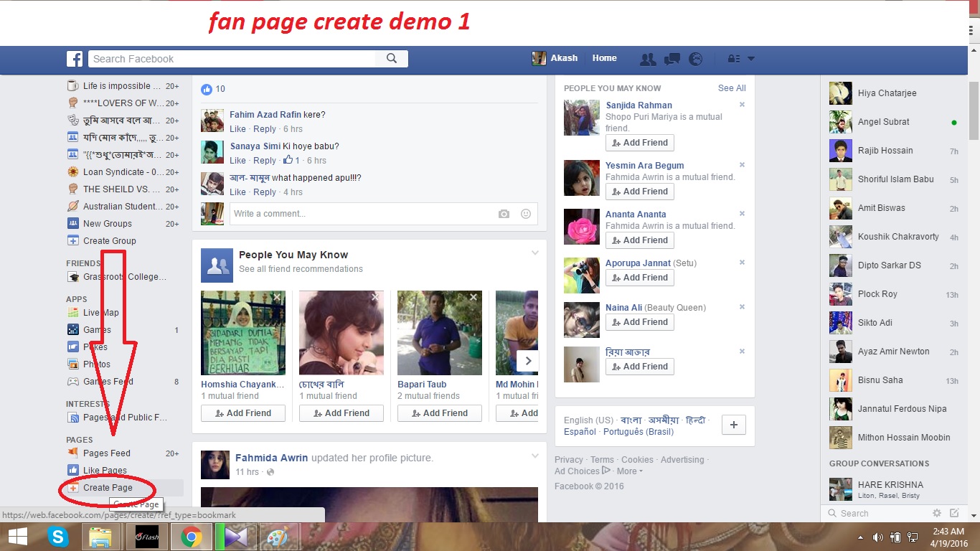
Task: Click the Windows Start button
Action: tap(17, 537)
